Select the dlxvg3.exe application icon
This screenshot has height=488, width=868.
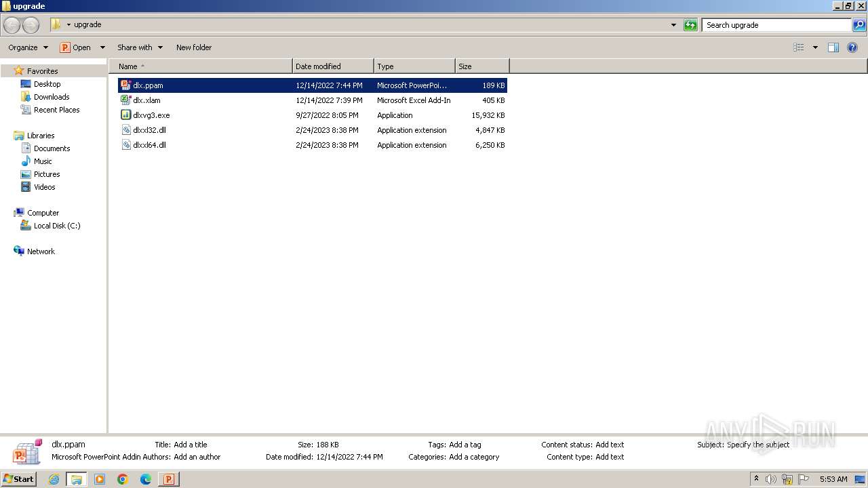(x=125, y=115)
